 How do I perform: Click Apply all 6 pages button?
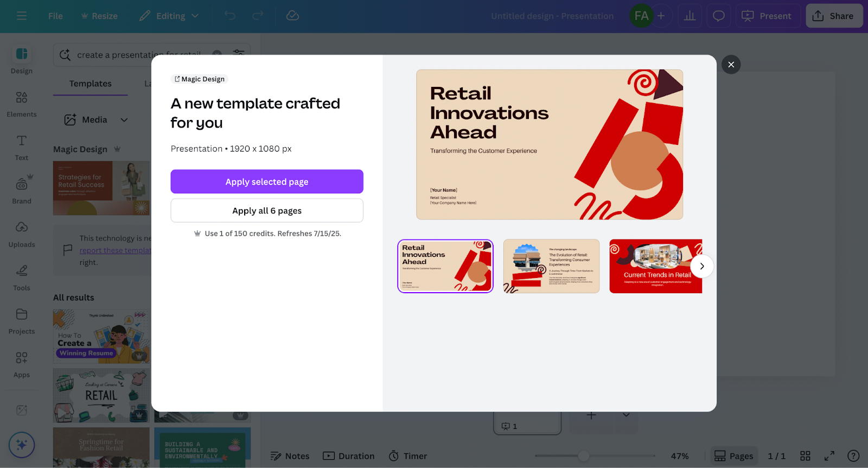(x=266, y=211)
